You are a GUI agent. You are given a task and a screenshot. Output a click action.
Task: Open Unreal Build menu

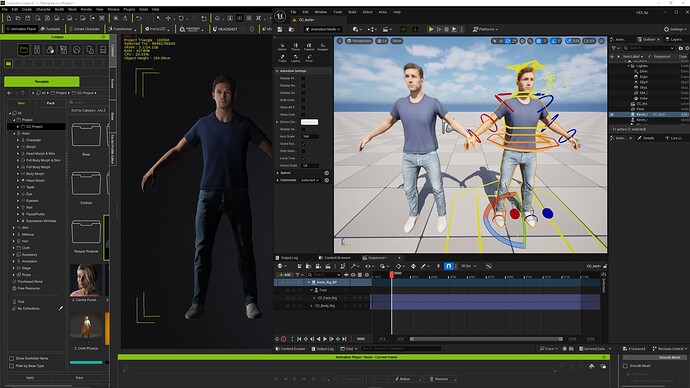coord(352,12)
